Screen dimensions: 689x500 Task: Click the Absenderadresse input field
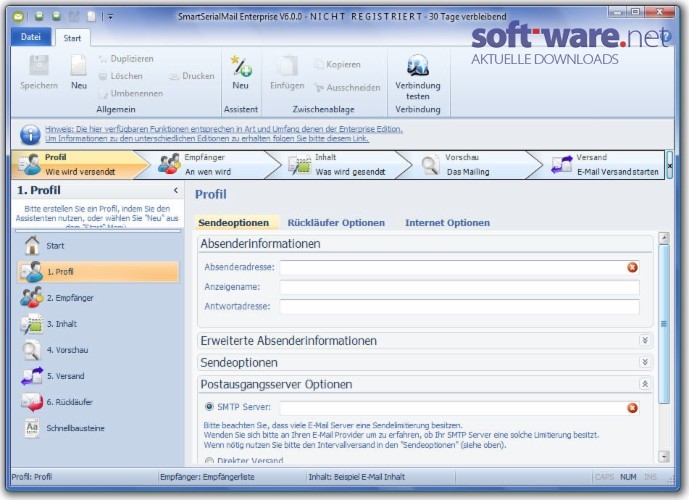[x=460, y=267]
